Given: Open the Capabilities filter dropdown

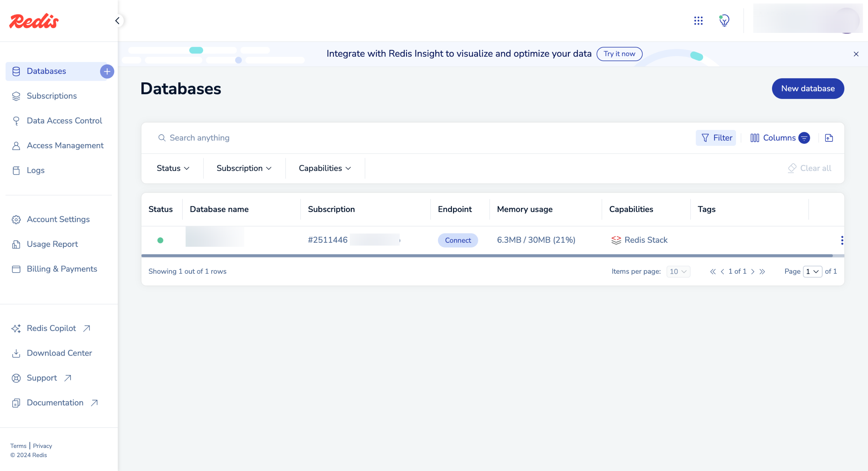Looking at the screenshot, I should pyautogui.click(x=325, y=169).
